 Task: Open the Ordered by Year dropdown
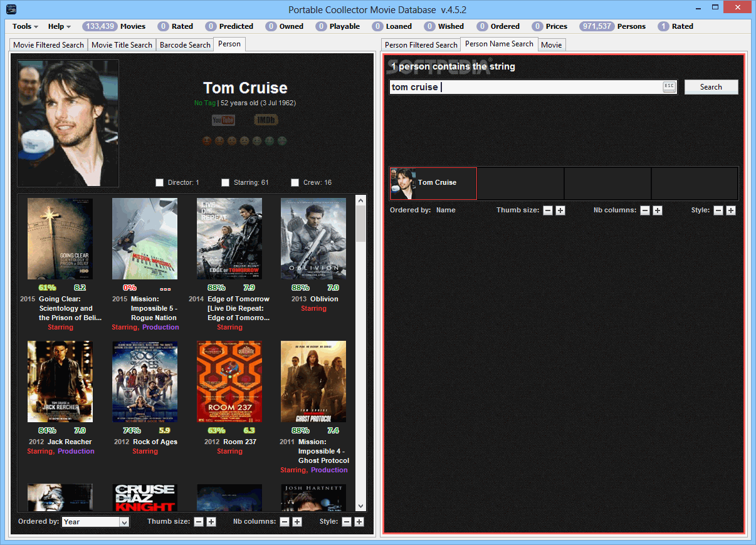point(96,522)
